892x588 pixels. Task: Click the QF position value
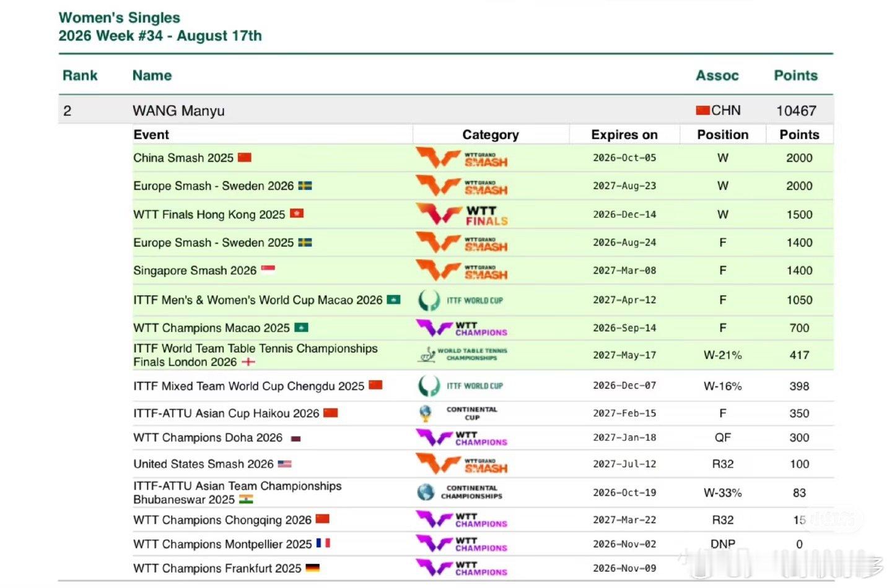click(723, 438)
